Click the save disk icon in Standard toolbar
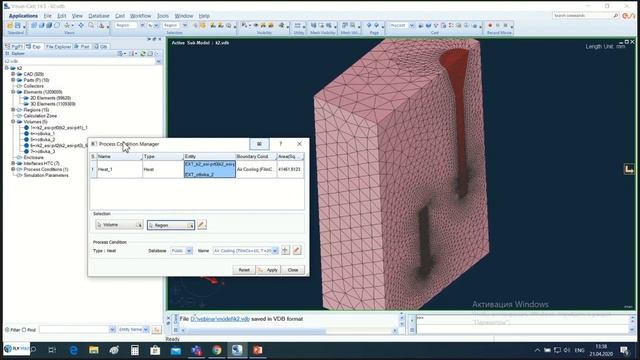This screenshot has width=640, height=360. [18, 25]
